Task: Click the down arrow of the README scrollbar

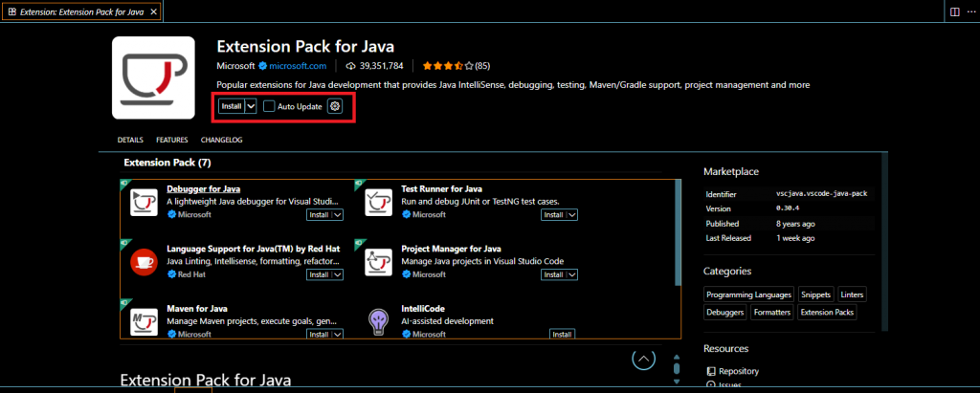Action: coord(677,381)
